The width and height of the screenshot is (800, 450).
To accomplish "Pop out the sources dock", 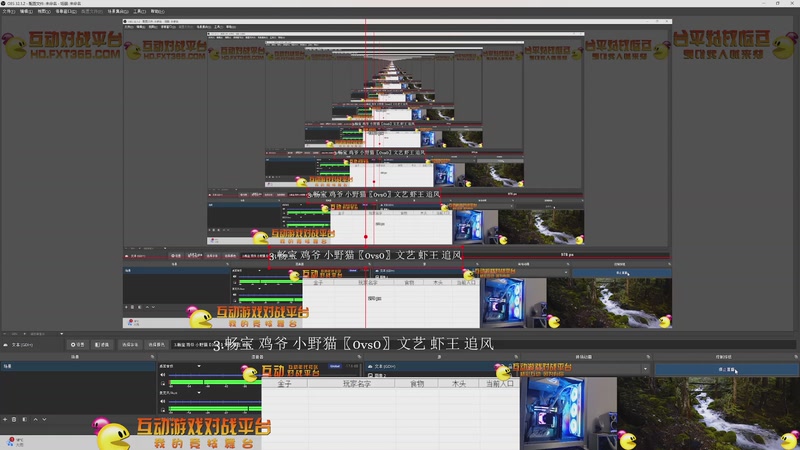I will (516, 357).
